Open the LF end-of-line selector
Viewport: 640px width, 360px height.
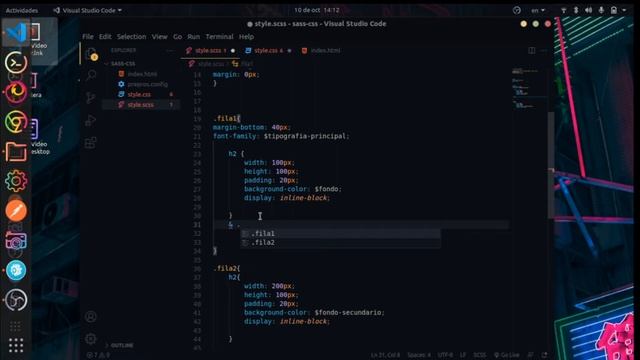(463, 355)
